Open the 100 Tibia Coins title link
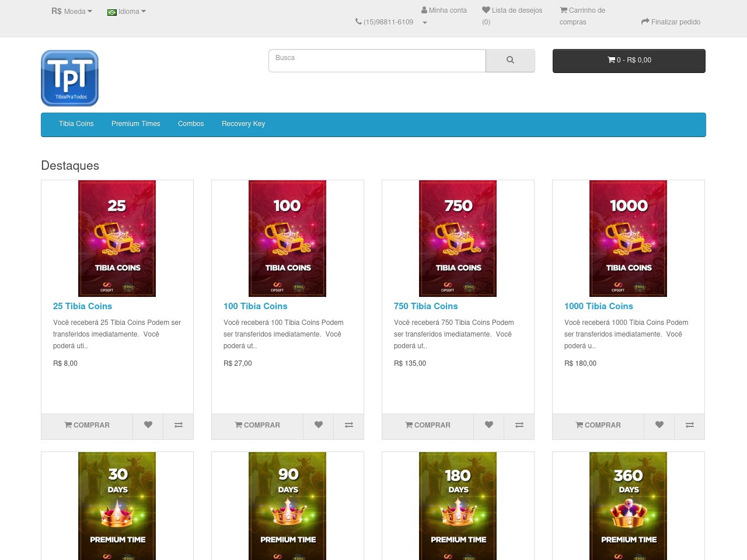Viewport: 747px width, 560px height. [x=255, y=306]
